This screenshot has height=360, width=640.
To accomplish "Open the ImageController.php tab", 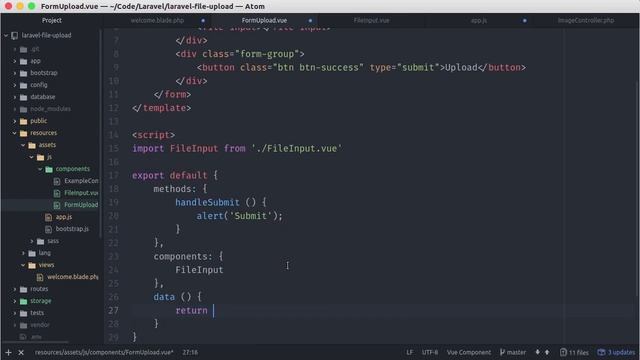I will coord(586,20).
